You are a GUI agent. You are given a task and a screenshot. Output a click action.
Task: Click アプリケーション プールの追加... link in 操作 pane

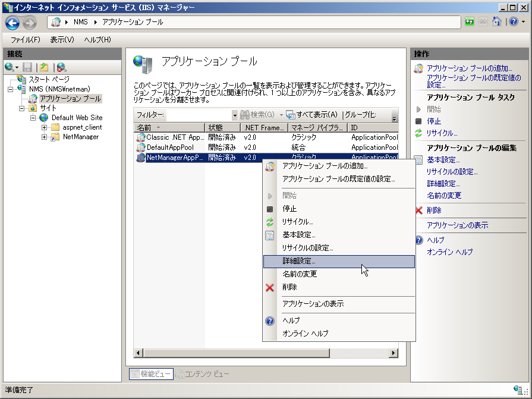coord(469,68)
